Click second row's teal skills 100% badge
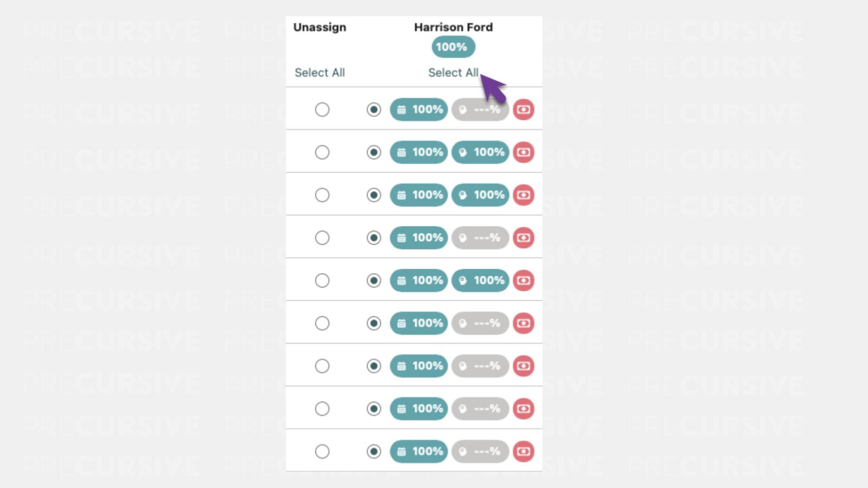868x488 pixels. pyautogui.click(x=480, y=152)
